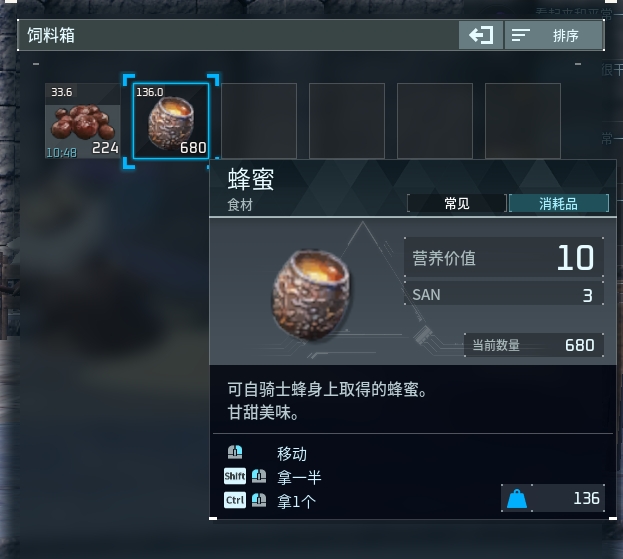This screenshot has width=623, height=559.
Task: Click the Shift key icon
Action: click(235, 476)
